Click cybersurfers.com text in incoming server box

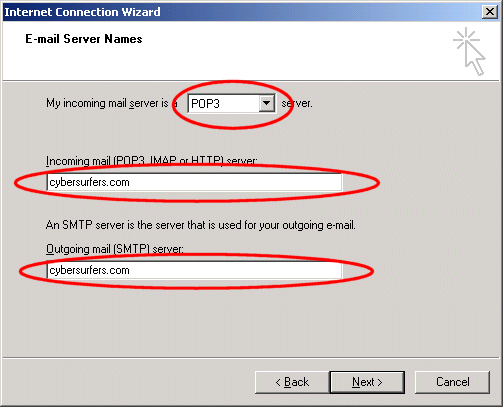(89, 182)
